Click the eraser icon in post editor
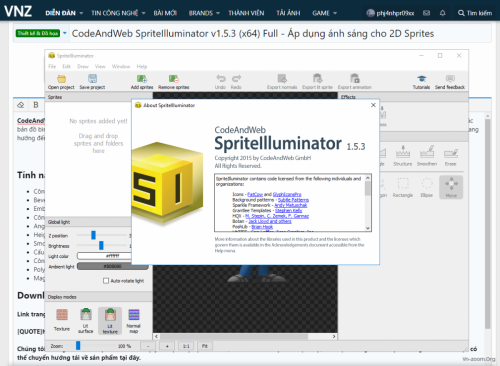Image resolution: width=500 pixels, height=366 pixels. click(21, 105)
